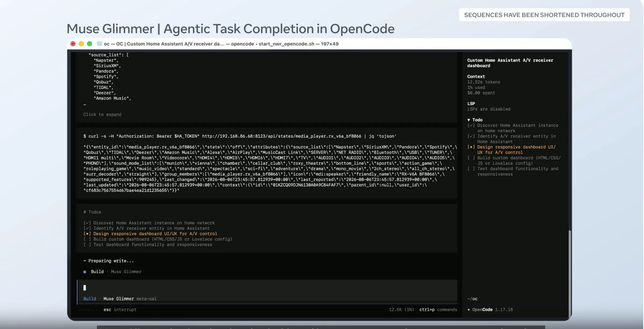Click '12.5K (1%)' token counter
644x329 pixels.
401,310
